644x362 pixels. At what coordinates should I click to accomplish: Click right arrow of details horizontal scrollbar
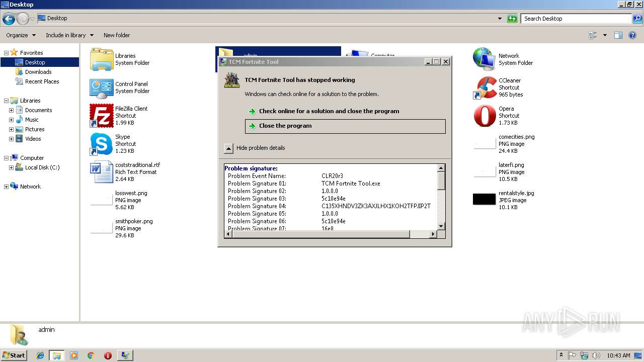(x=433, y=234)
